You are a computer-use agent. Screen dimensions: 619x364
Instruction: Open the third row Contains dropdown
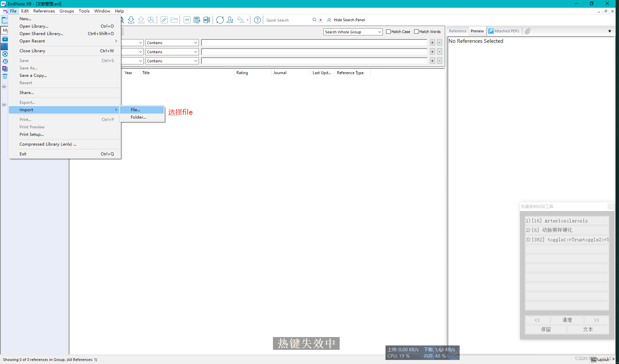(172, 61)
